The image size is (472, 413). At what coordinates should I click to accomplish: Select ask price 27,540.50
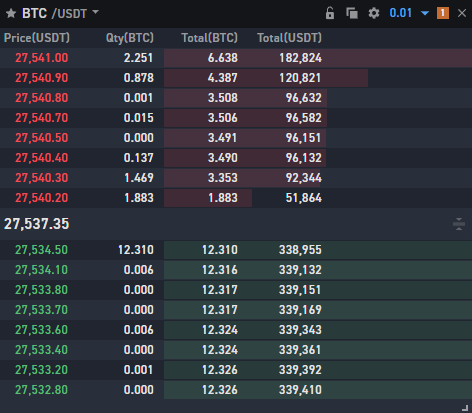point(42,138)
